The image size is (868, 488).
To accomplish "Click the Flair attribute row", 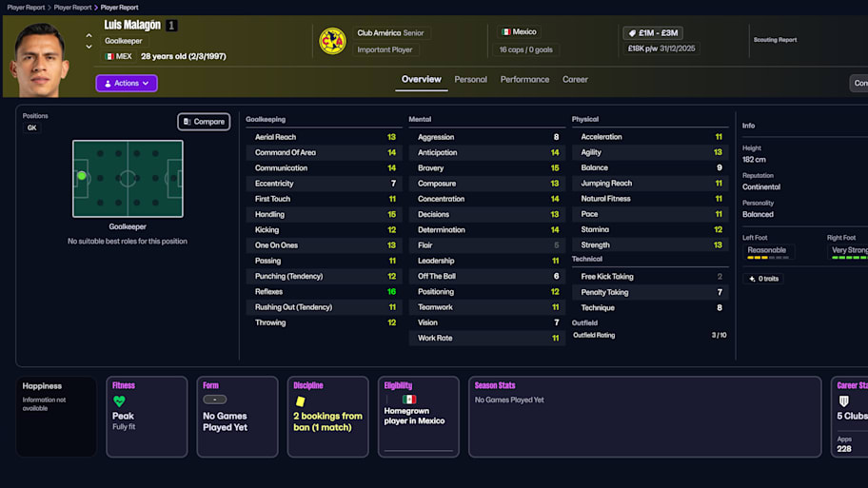I will click(487, 245).
